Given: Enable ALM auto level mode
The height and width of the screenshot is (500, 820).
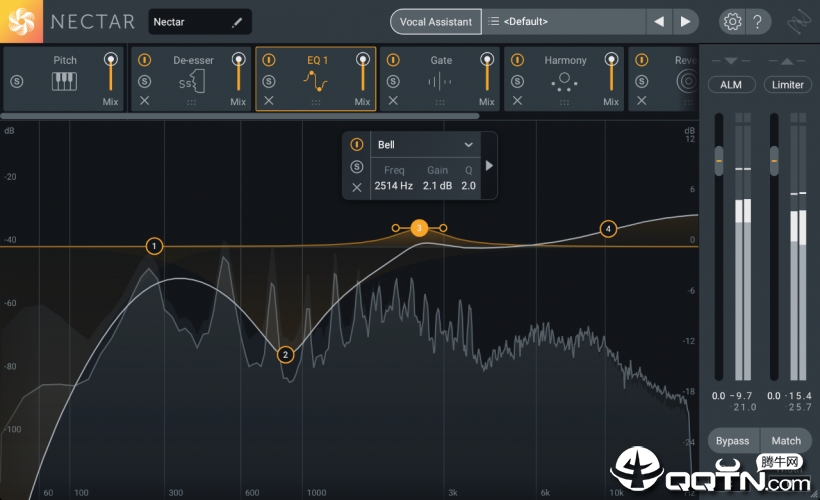Looking at the screenshot, I should pyautogui.click(x=731, y=85).
